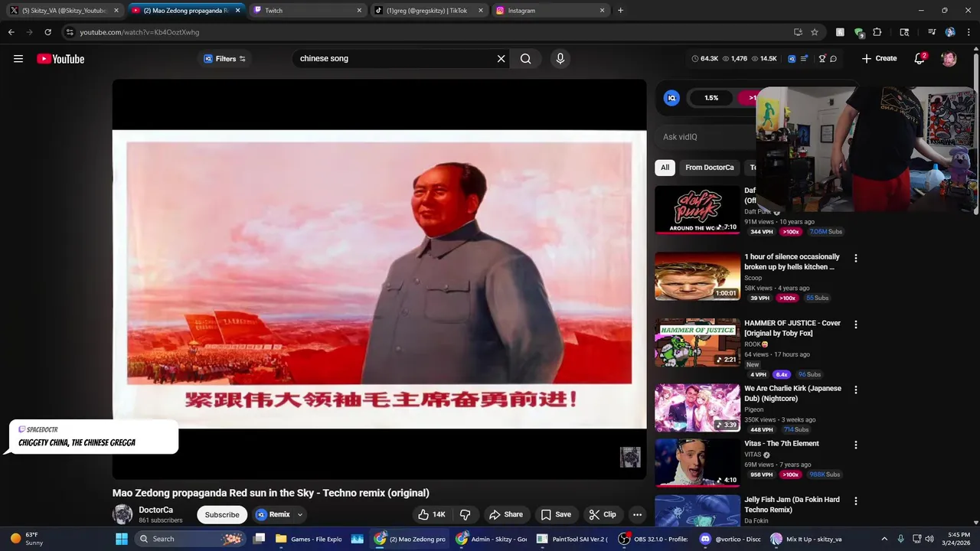Expand the Remix dropdown arrow
The height and width of the screenshot is (551, 980).
(300, 514)
